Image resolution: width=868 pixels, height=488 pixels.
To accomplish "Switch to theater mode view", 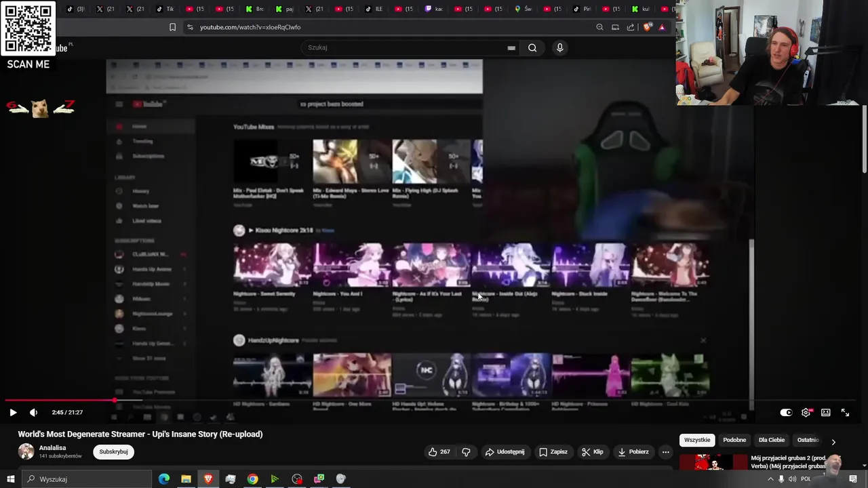I will coord(825,412).
